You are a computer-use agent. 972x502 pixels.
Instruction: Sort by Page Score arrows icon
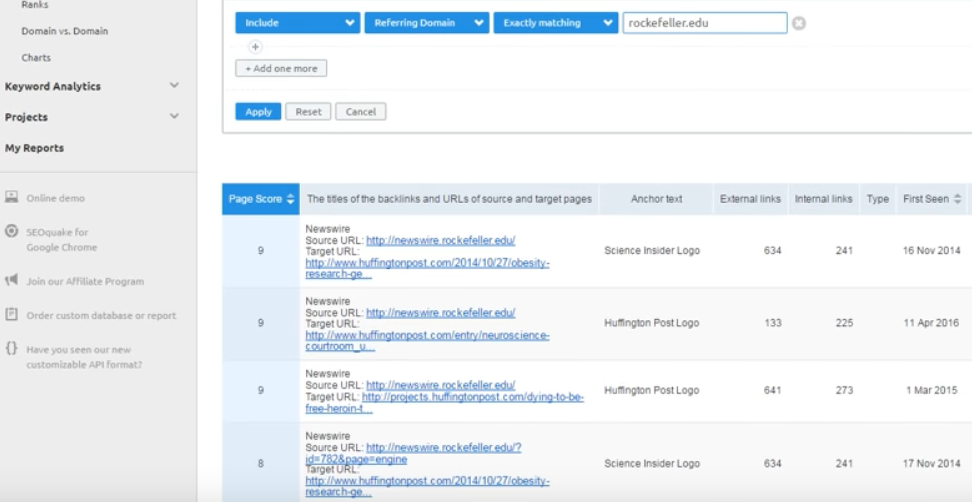[x=290, y=199]
